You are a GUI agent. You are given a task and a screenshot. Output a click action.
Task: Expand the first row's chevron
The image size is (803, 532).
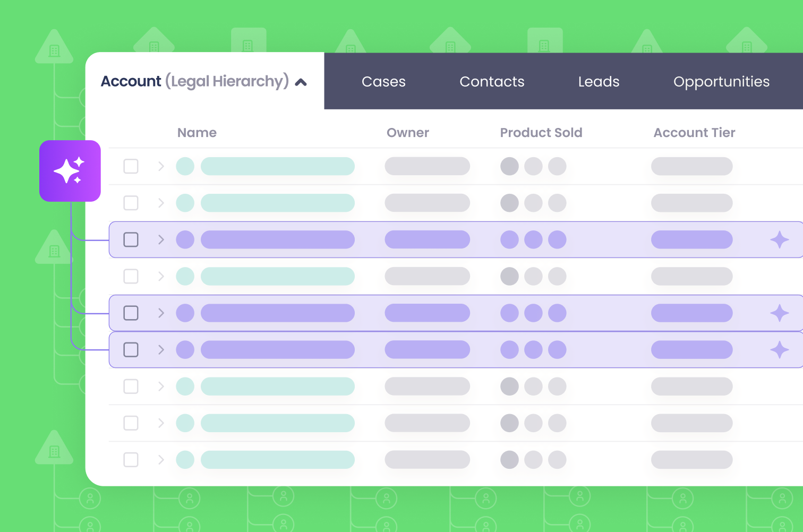click(161, 166)
